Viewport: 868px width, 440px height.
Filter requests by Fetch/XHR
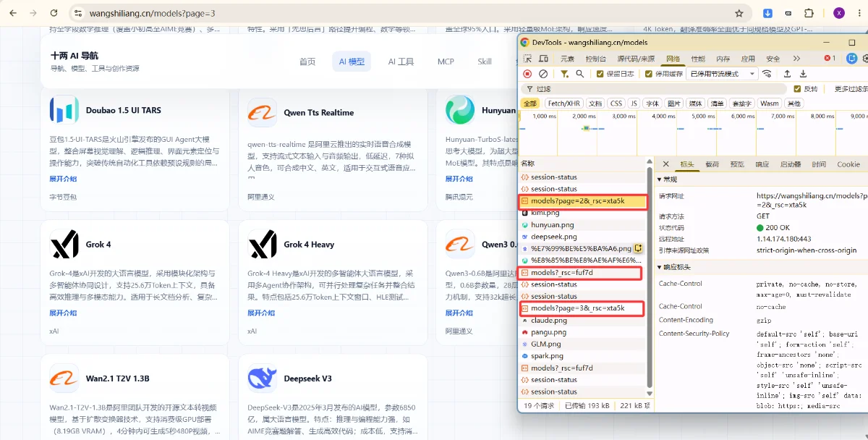(564, 103)
